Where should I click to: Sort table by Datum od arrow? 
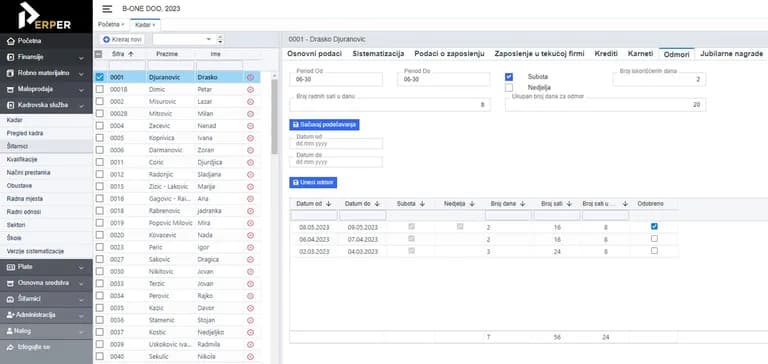[329, 203]
